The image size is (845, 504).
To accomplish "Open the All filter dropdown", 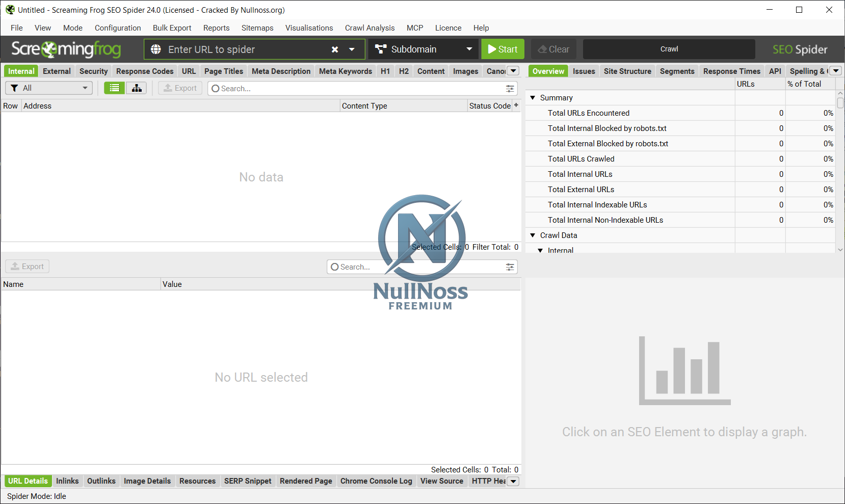I will (49, 88).
